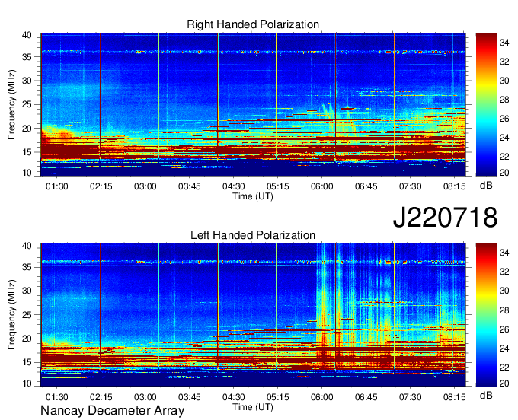Click the 30 MHz tick of the Left Handed plot

coord(27,291)
